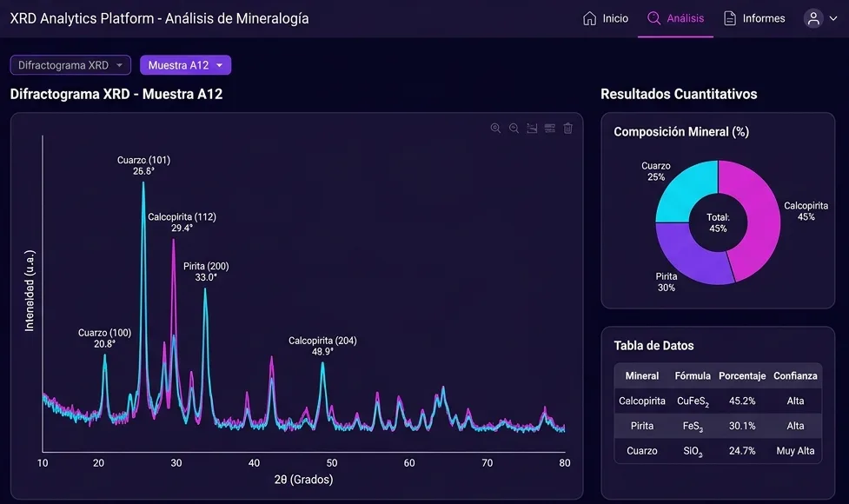Click the zoom out magnifier on chart toolbar
849x504 pixels.
(514, 129)
